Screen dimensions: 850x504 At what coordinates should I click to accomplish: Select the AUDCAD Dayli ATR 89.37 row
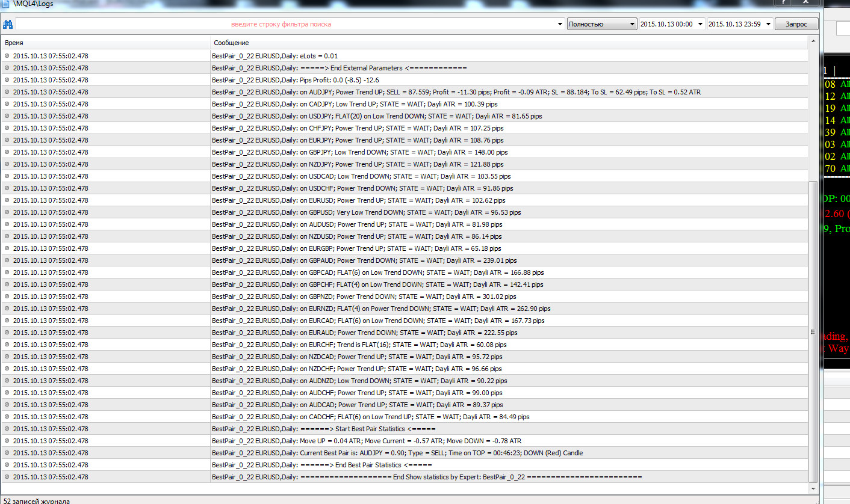pyautogui.click(x=405, y=405)
